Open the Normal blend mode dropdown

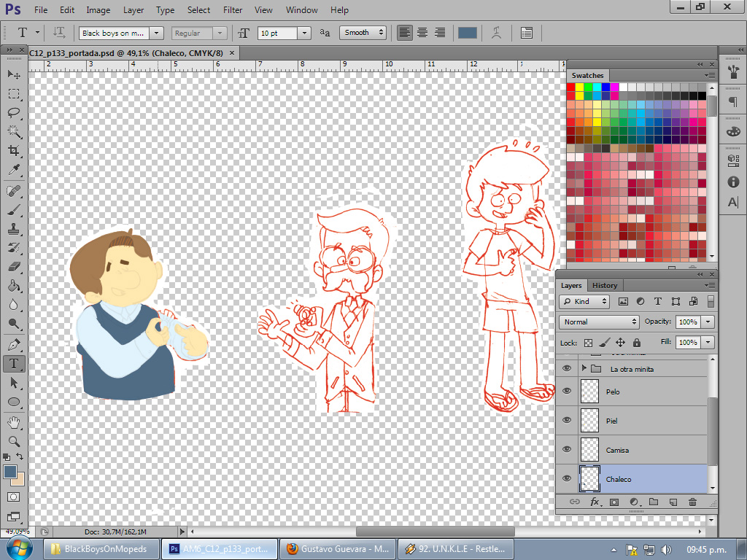[x=599, y=322]
